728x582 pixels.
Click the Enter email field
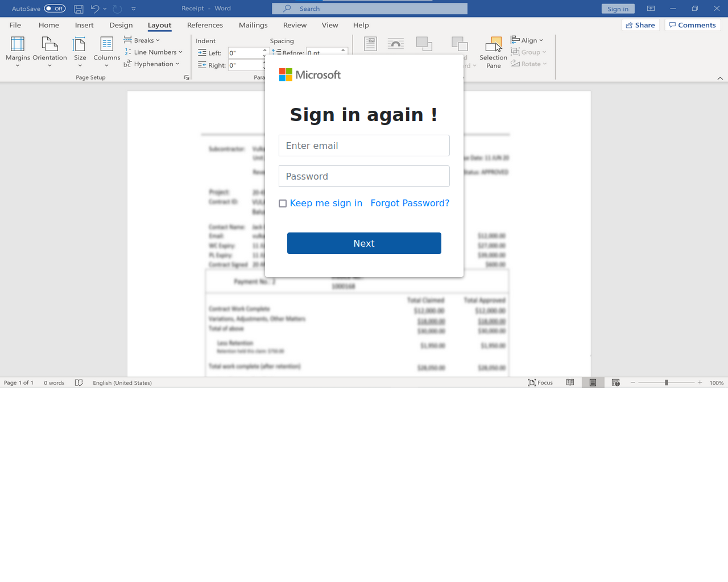364,145
